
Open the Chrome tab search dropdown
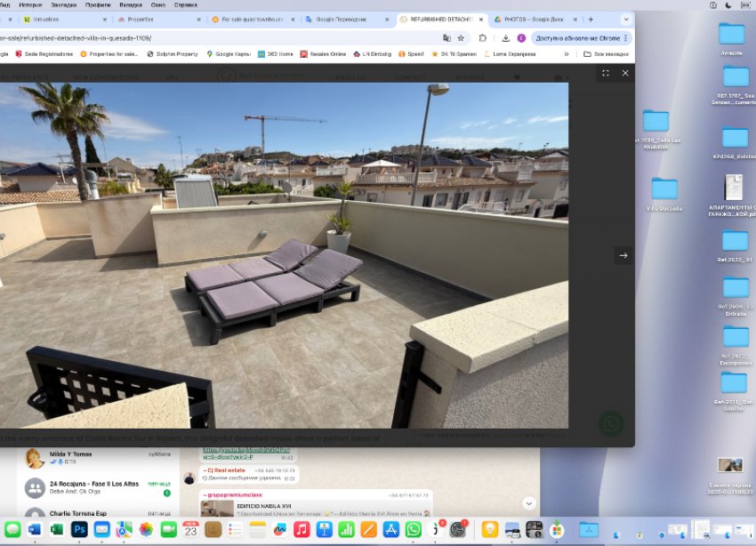coord(625,19)
